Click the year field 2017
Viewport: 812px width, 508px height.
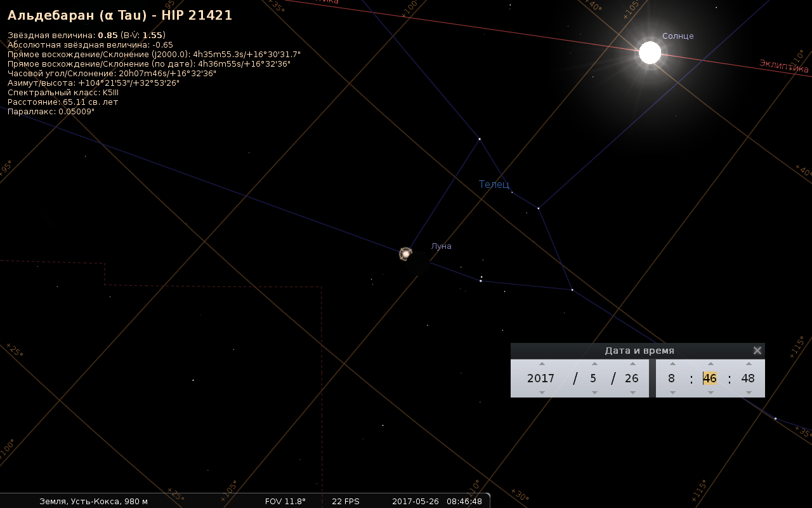pyautogui.click(x=541, y=378)
